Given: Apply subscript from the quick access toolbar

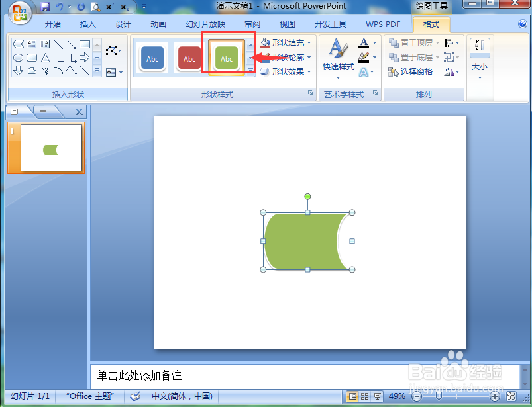Looking at the screenshot, I should coord(124,7).
